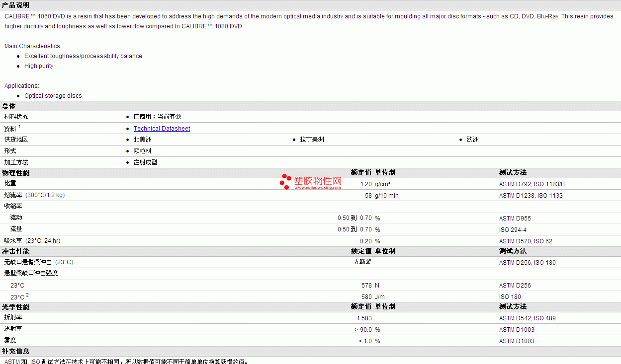The width and height of the screenshot is (621, 364).
Task: Select 'ASTM D542, ISO 489' test method
Action: coord(528,318)
